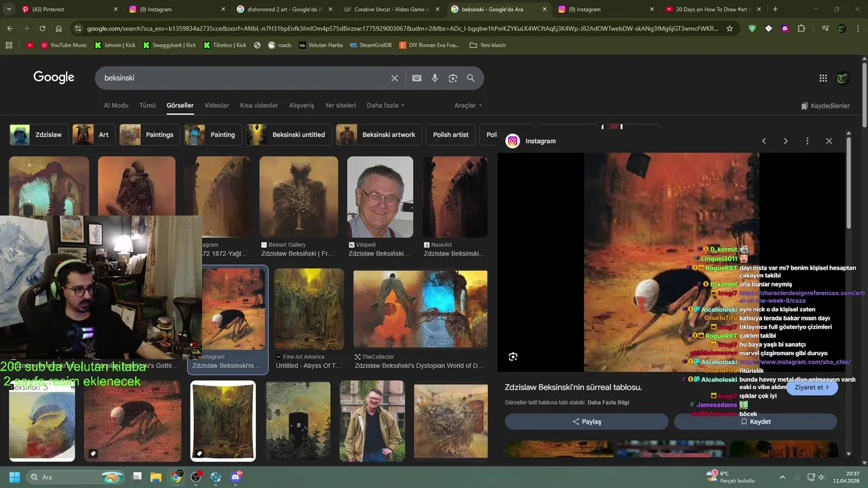Open Velutan Harita bookmark
868x488 pixels.
pos(321,45)
